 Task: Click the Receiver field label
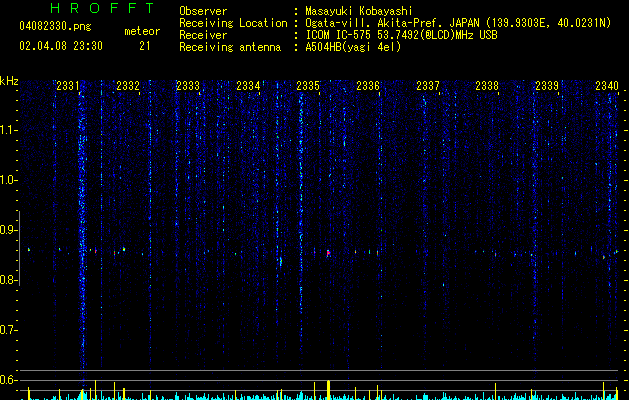tap(203, 35)
